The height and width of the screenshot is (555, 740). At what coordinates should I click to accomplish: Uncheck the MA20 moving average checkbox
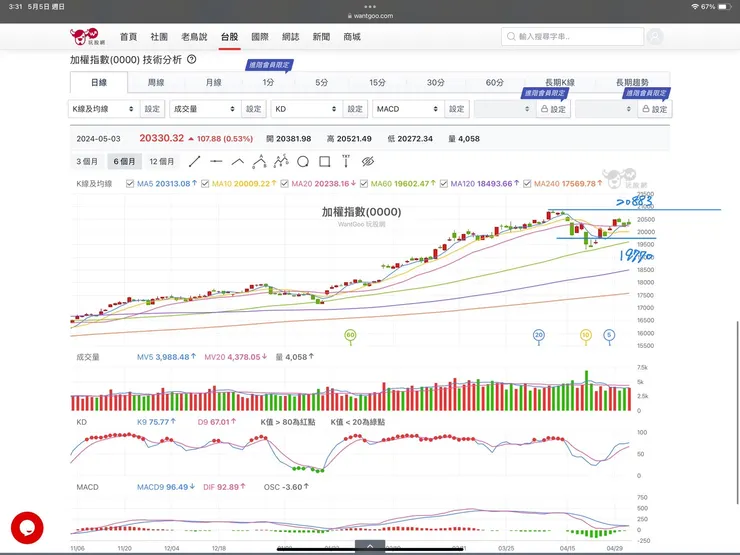point(284,184)
